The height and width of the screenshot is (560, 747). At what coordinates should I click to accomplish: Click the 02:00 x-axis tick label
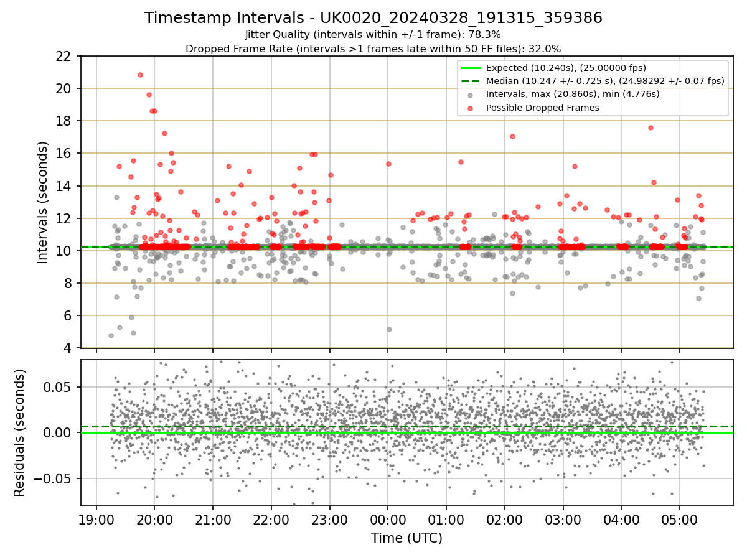tap(504, 520)
